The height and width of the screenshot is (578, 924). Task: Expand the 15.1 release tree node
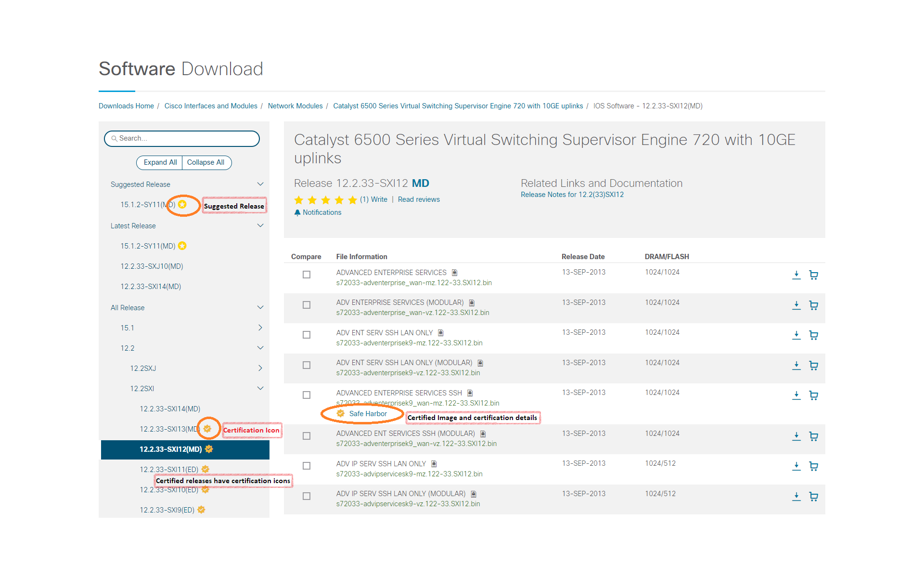point(260,328)
